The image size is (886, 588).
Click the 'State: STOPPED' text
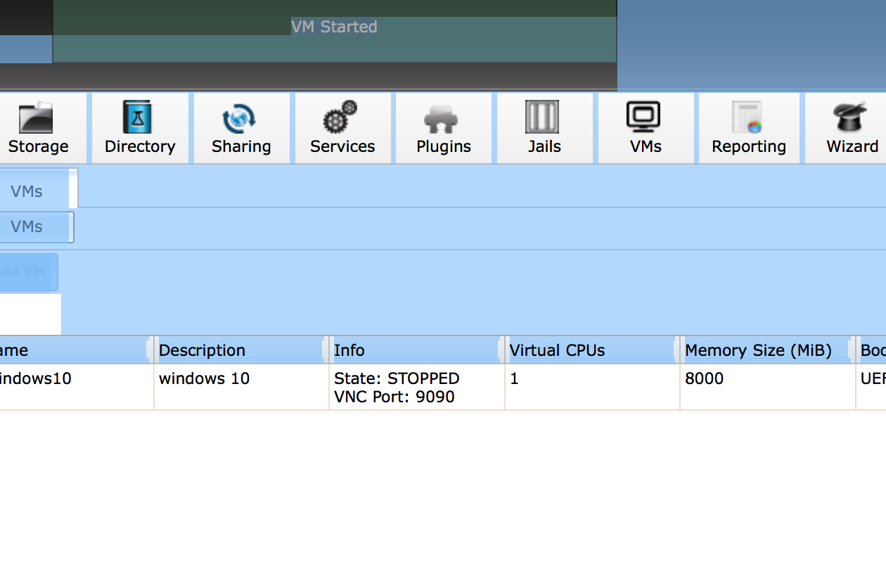point(397,378)
